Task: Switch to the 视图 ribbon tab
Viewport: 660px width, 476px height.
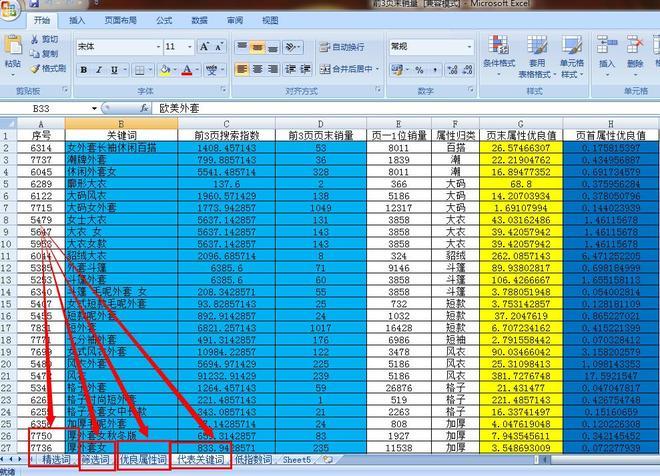Action: tap(270, 20)
